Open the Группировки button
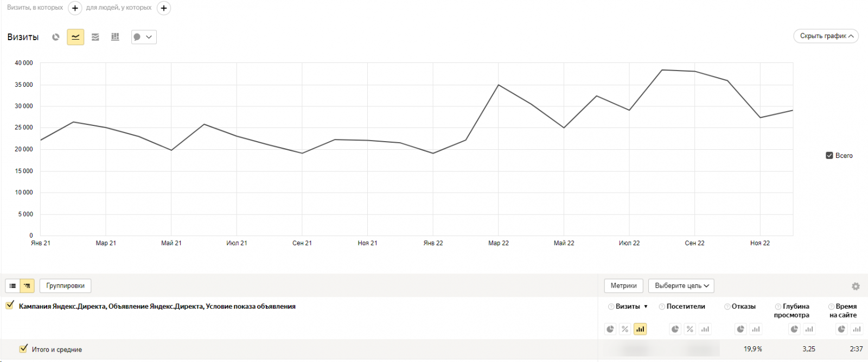Screen dimensions: 868x362 click(x=65, y=285)
